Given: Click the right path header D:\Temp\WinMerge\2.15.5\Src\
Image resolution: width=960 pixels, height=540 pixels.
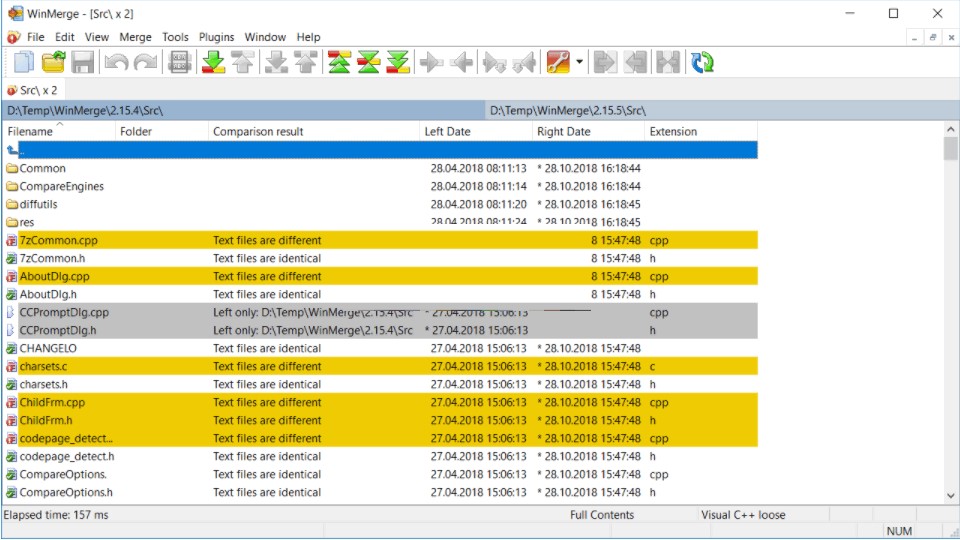Looking at the screenshot, I should (567, 110).
